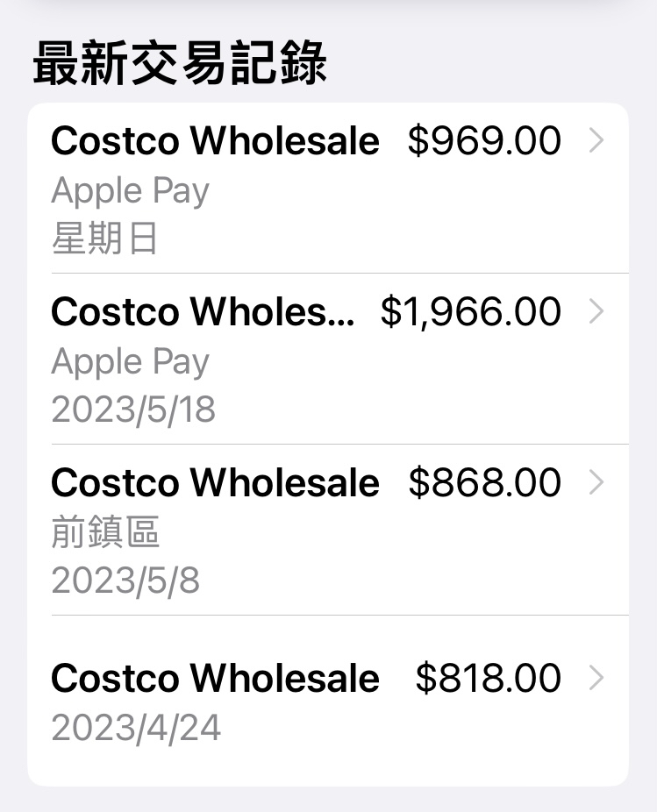The image size is (657, 812).
Task: Open the $1,966.00 transaction chevron
Action: pos(596,312)
